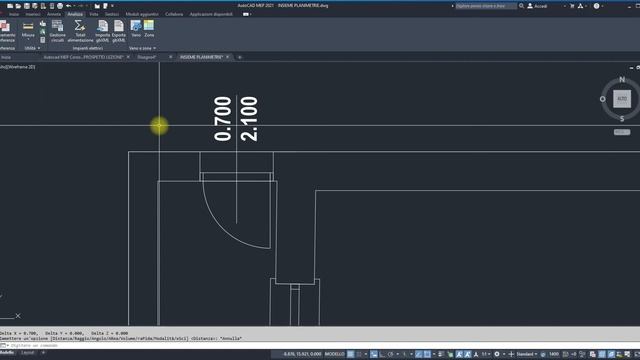Open the Moduli aggiuntivi ribbon tab
The height and width of the screenshot is (360, 640).
coord(142,14)
